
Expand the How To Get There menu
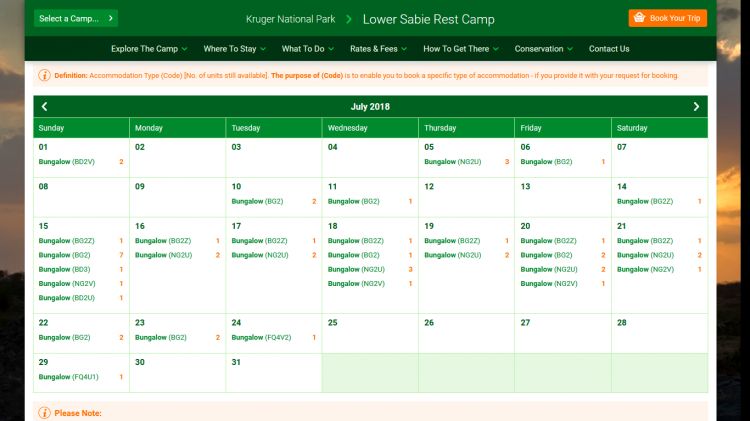(x=461, y=49)
